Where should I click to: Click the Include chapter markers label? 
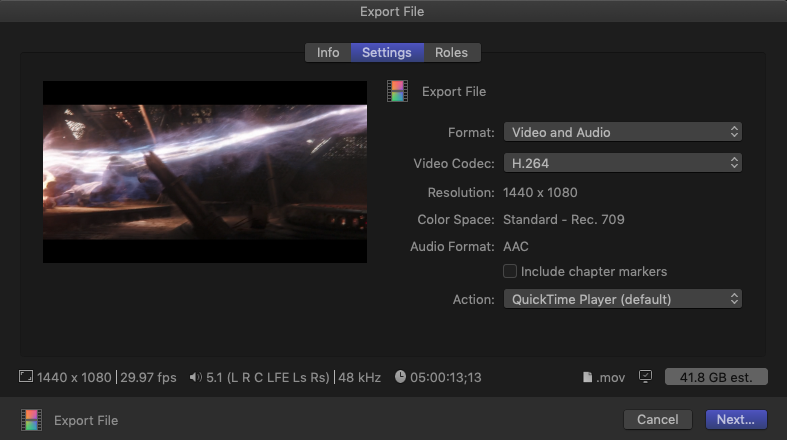[x=594, y=271]
